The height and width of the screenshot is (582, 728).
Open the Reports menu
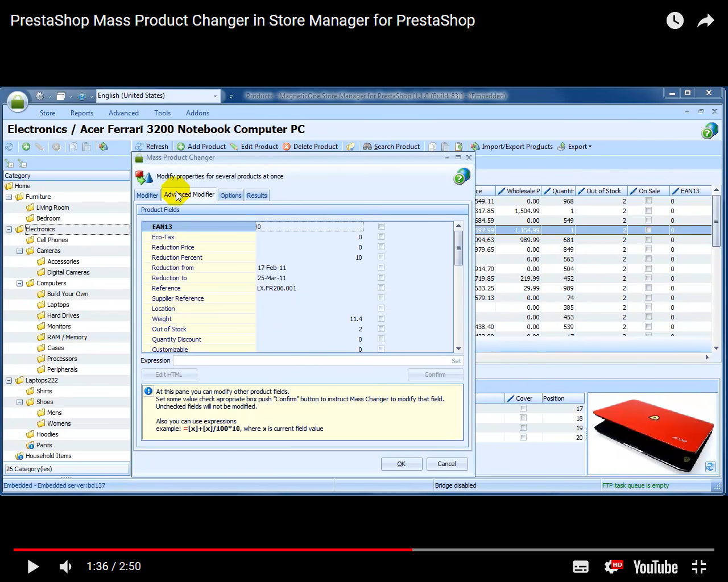click(82, 113)
